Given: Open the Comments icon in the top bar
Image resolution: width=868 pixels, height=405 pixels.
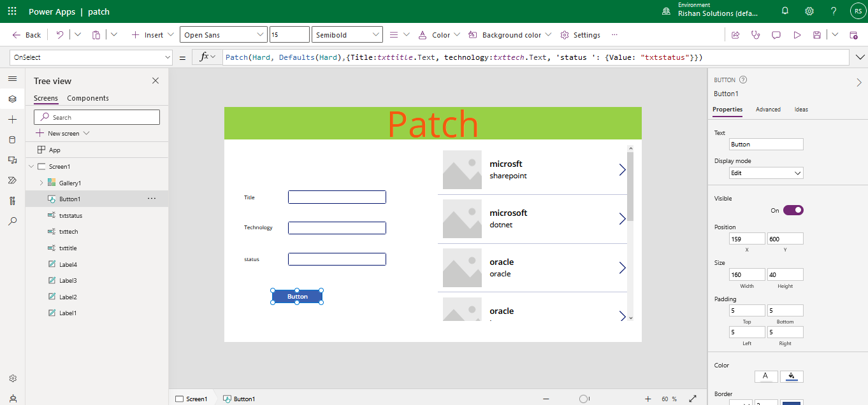Looking at the screenshot, I should click(776, 34).
